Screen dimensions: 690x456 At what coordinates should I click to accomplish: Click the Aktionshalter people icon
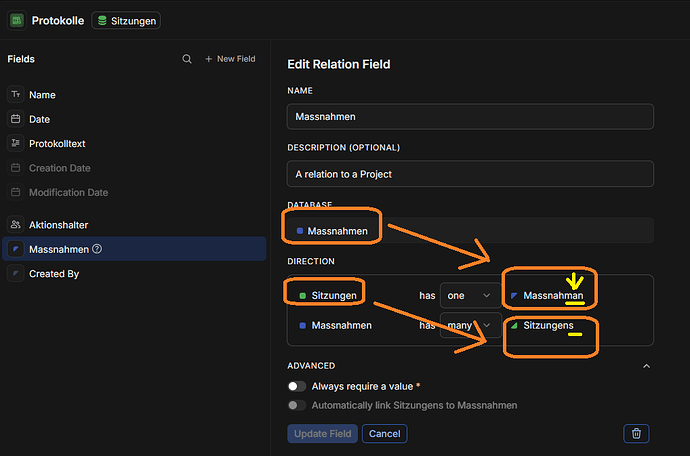pyautogui.click(x=16, y=225)
